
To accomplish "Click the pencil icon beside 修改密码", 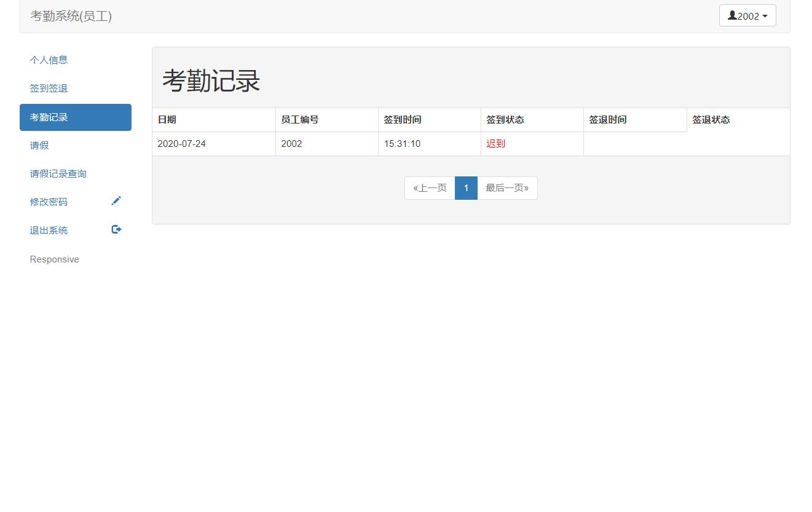I will pos(116,200).
